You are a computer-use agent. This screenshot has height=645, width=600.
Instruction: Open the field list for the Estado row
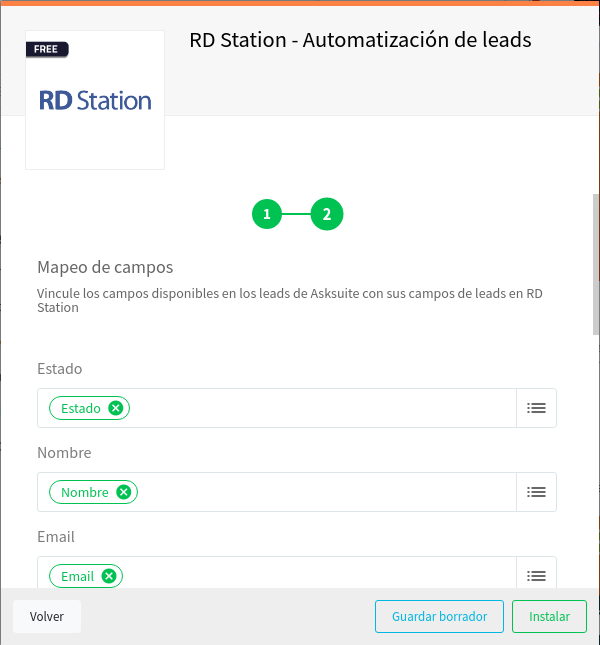point(536,408)
